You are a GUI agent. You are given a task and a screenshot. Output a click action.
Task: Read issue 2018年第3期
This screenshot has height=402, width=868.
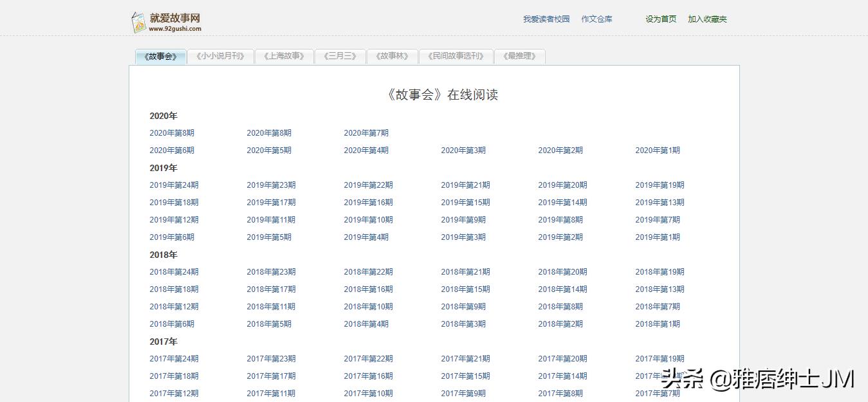point(463,324)
